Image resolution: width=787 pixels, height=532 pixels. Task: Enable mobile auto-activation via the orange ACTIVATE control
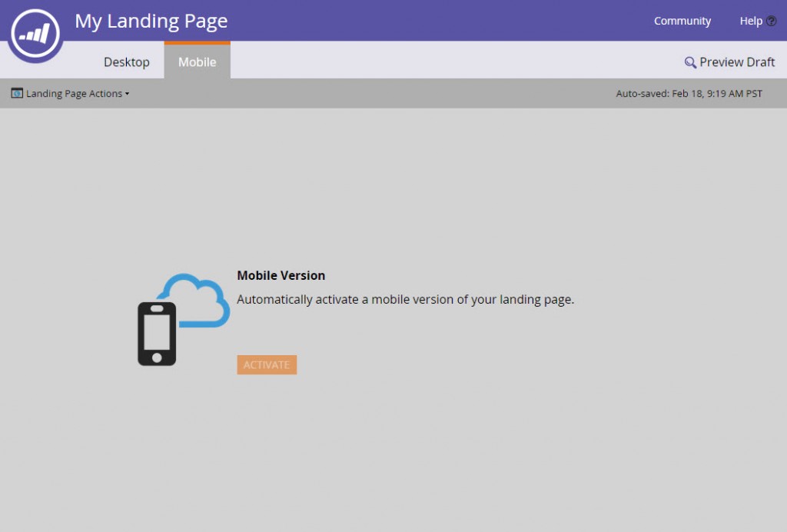(x=267, y=364)
